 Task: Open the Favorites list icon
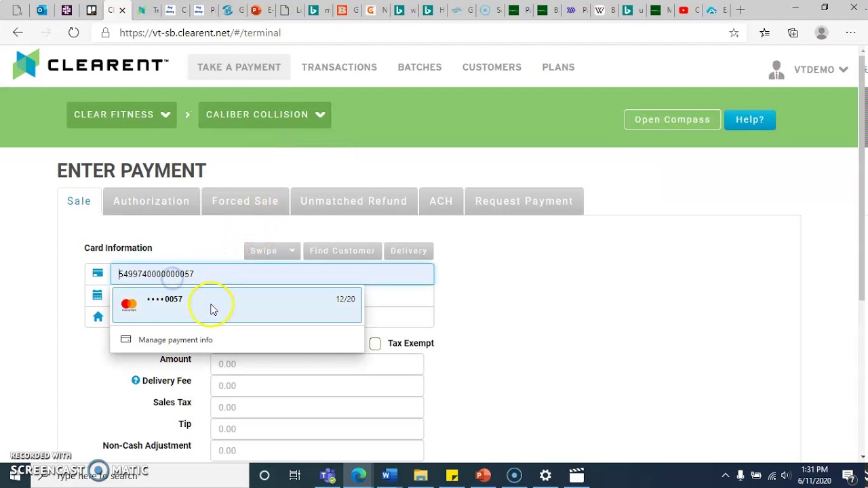pos(764,33)
